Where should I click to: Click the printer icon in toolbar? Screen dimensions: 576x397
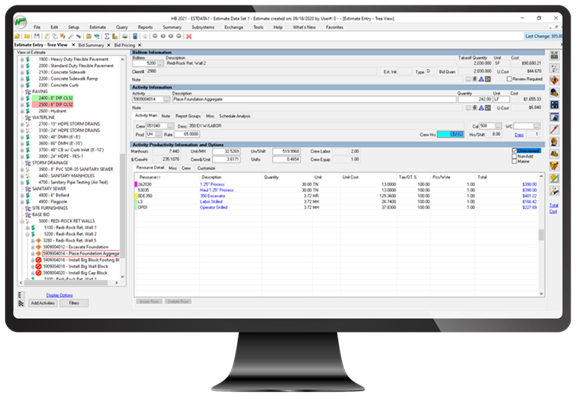[125, 36]
